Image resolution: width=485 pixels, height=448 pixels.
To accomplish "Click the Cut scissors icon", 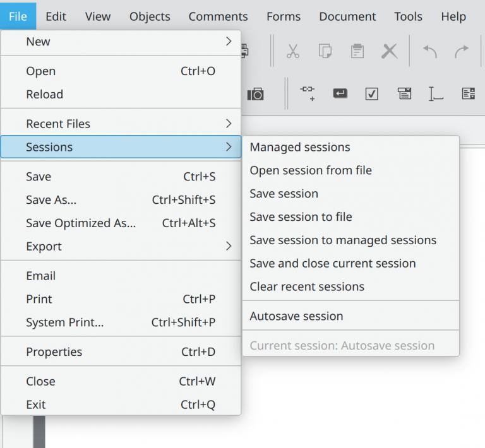I will click(292, 51).
